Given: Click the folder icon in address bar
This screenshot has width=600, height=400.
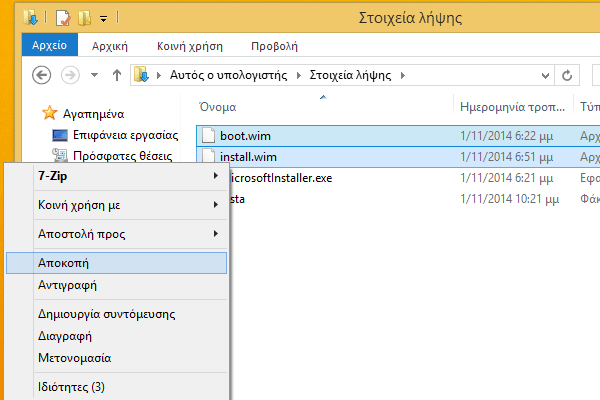Looking at the screenshot, I should (x=141, y=75).
